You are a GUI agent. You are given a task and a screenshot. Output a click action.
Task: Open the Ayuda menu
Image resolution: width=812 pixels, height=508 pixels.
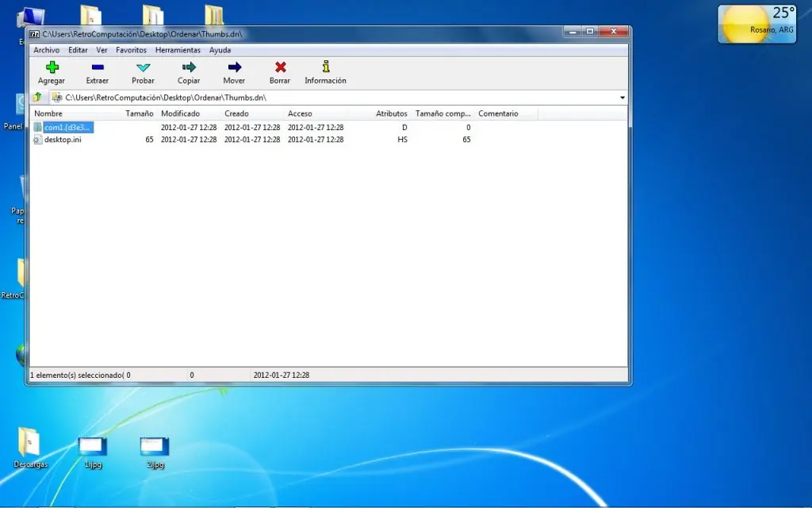pyautogui.click(x=220, y=50)
